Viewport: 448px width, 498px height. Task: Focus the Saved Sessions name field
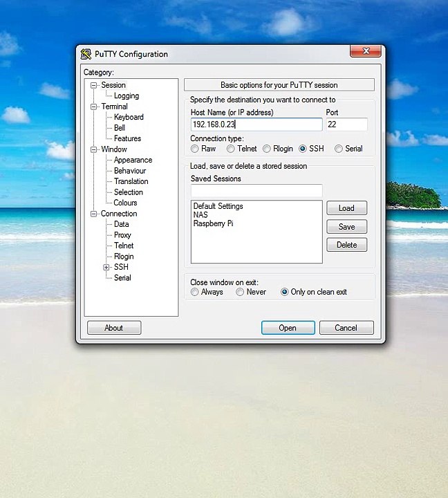[256, 191]
